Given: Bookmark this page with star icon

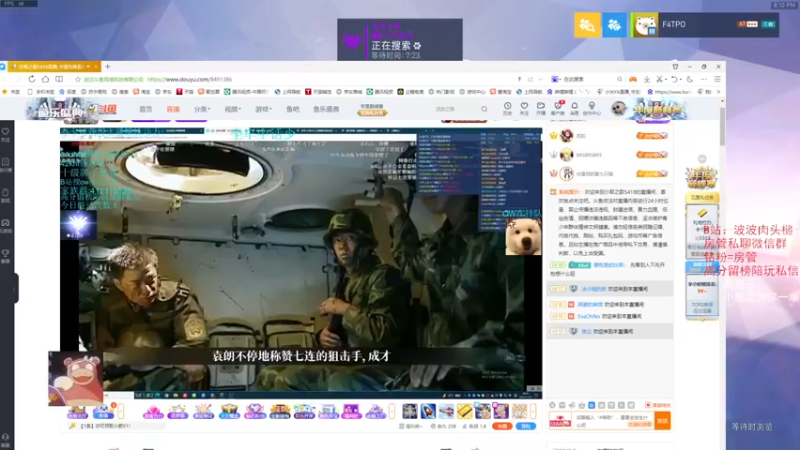Looking at the screenshot, I should (x=78, y=80).
